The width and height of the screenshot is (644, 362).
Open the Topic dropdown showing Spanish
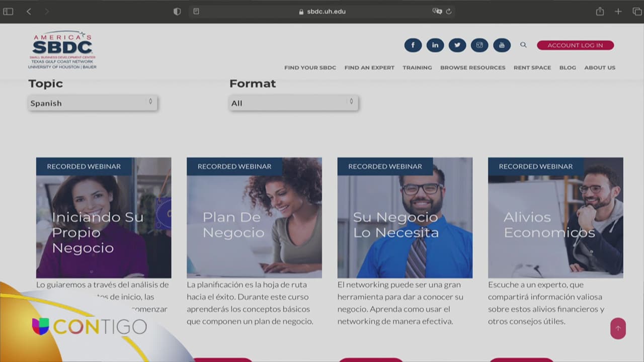pos(93,103)
